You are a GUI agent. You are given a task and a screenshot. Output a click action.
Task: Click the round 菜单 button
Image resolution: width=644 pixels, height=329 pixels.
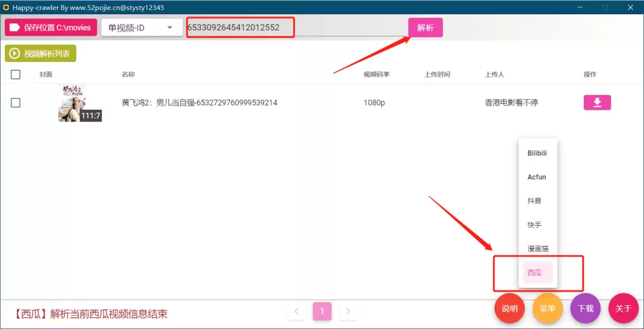547,309
